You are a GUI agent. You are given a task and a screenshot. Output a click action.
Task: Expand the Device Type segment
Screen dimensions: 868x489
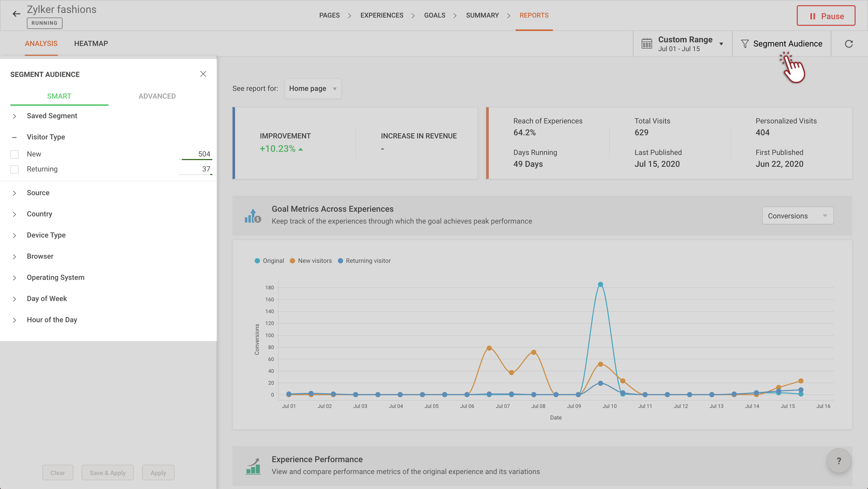(46, 235)
